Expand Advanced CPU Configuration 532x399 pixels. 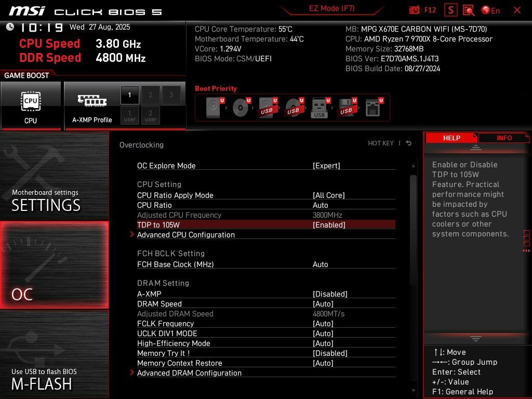(x=185, y=234)
